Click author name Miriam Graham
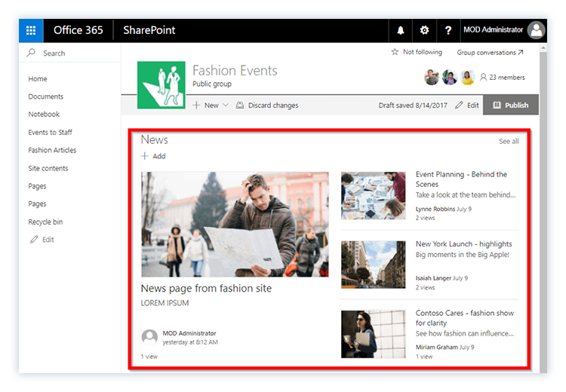Screen dimensions: 566x392 [436, 347]
